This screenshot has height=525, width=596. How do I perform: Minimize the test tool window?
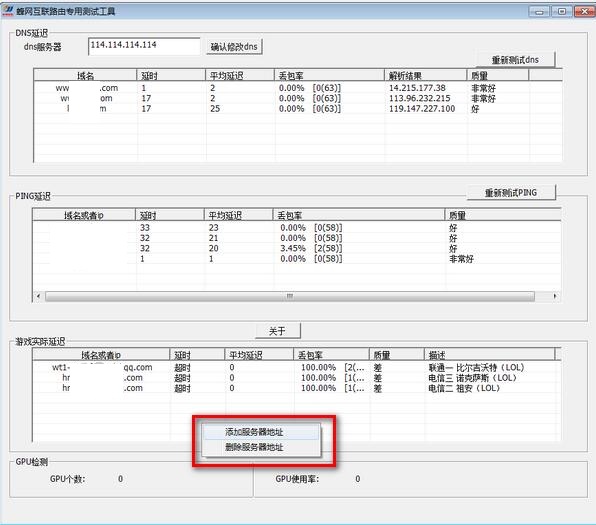539,12
